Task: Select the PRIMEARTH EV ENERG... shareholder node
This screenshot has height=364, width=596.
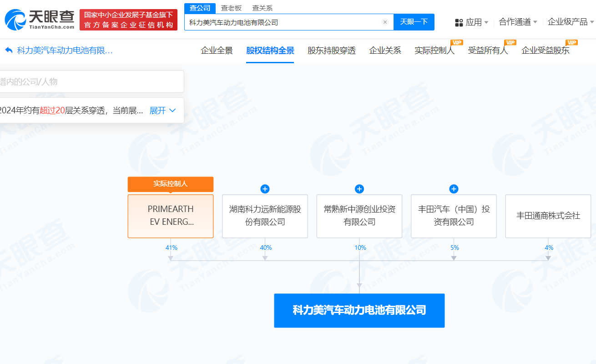Action: pos(171,216)
